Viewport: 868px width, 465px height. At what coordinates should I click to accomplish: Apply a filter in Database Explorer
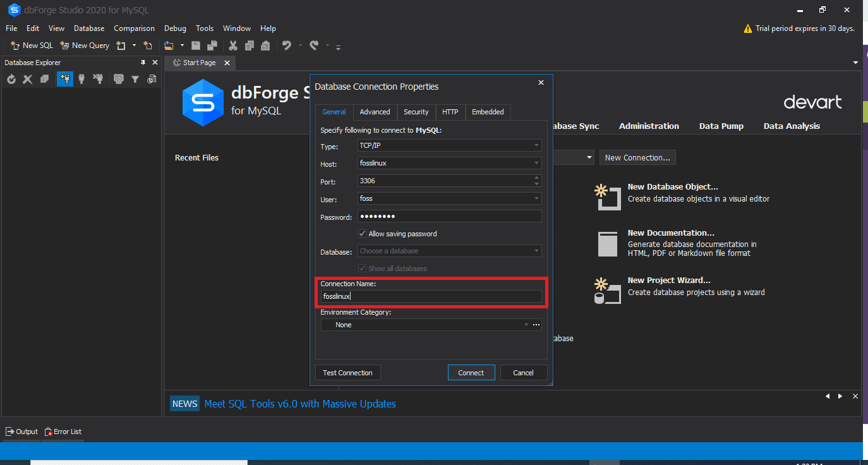135,79
